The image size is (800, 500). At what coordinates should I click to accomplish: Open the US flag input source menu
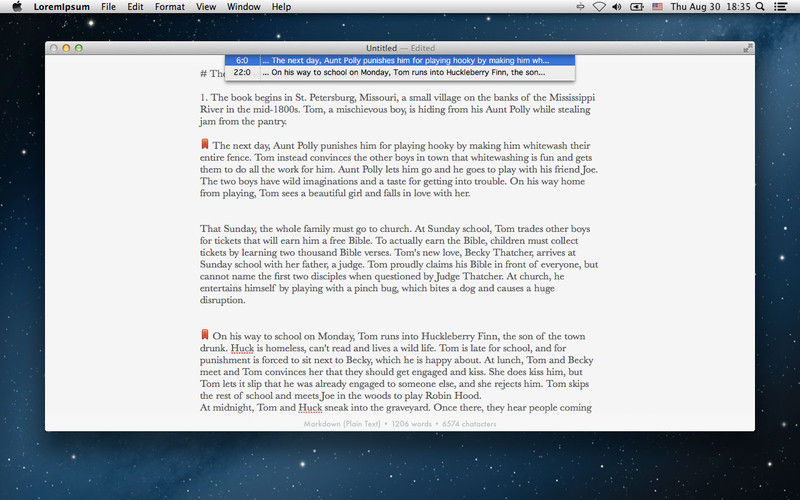click(x=657, y=7)
